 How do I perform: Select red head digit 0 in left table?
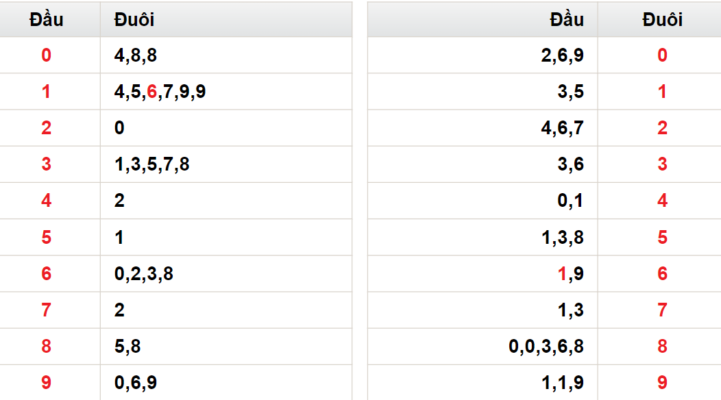[x=46, y=55]
